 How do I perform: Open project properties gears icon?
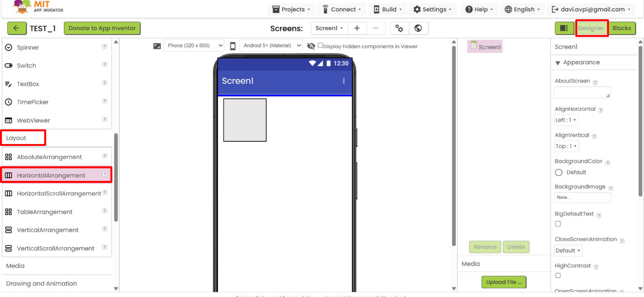399,28
